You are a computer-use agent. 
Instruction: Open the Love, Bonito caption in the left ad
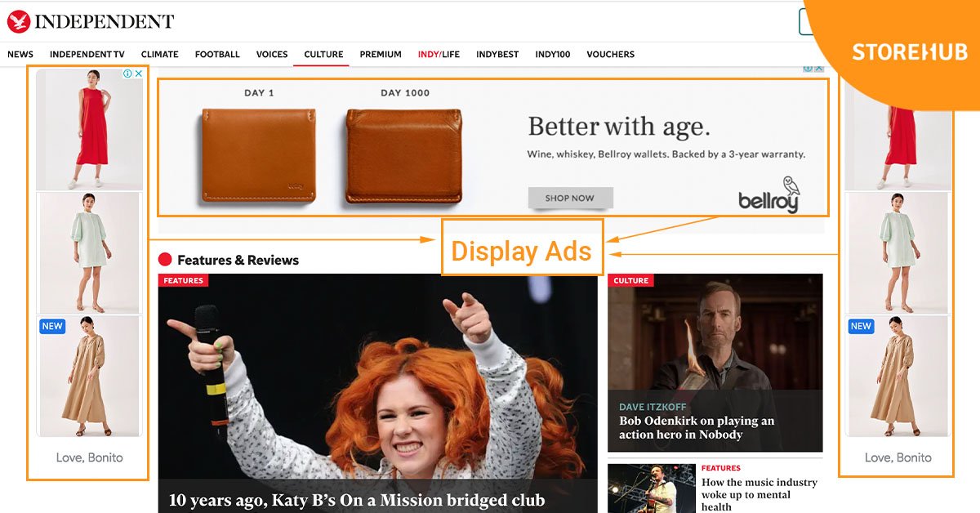click(89, 457)
